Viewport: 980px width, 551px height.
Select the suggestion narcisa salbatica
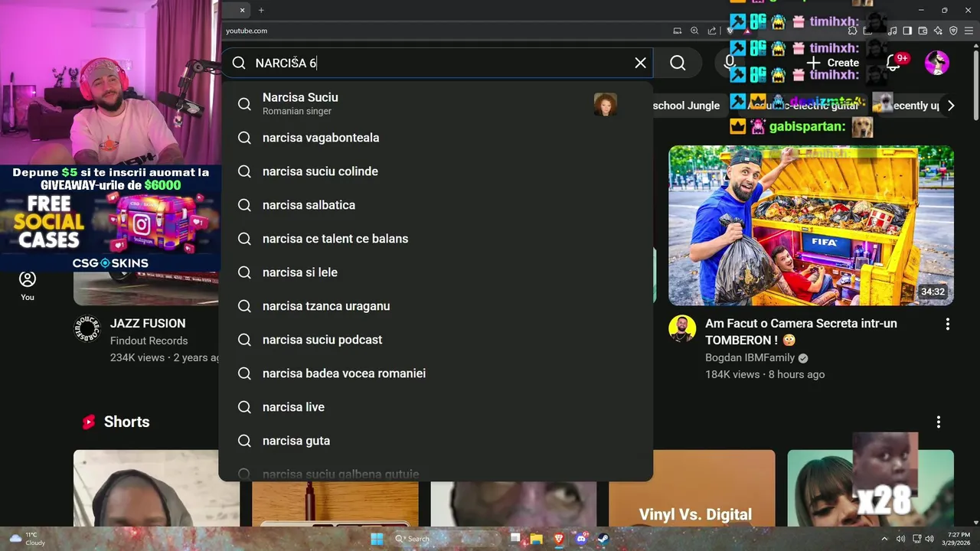coord(436,205)
